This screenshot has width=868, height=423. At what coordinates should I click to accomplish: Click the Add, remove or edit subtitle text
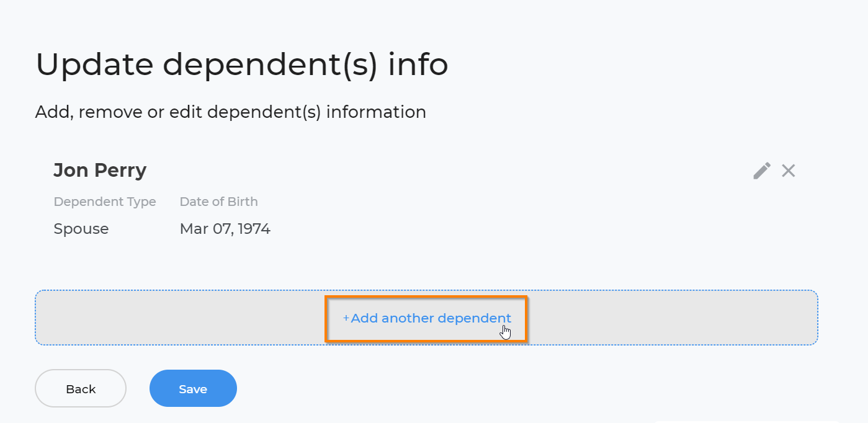tap(231, 112)
